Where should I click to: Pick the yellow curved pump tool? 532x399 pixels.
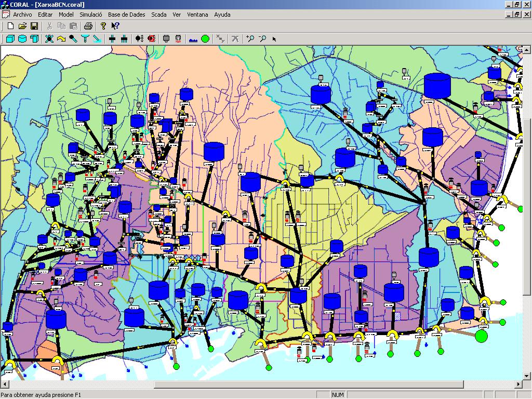click(x=61, y=38)
